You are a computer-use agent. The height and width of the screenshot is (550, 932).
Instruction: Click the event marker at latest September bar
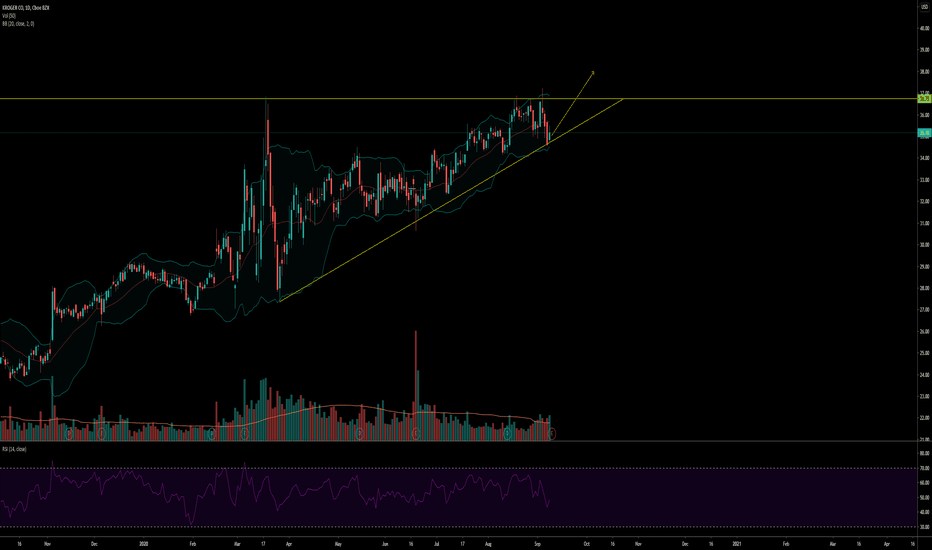coord(552,435)
